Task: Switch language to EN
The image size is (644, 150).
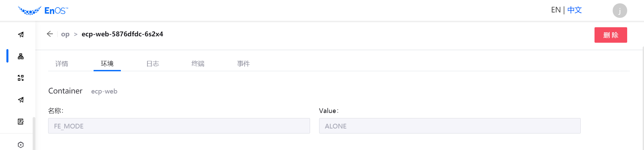Action: click(x=555, y=10)
